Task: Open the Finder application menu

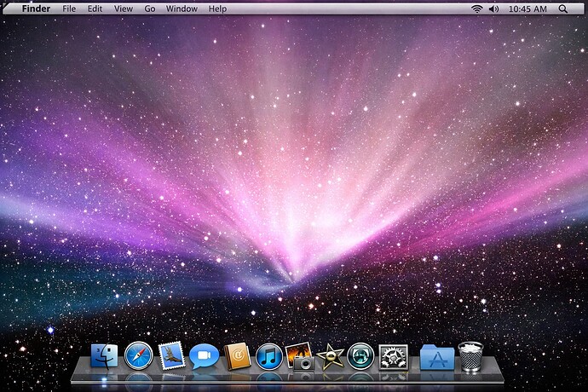Action: point(36,9)
